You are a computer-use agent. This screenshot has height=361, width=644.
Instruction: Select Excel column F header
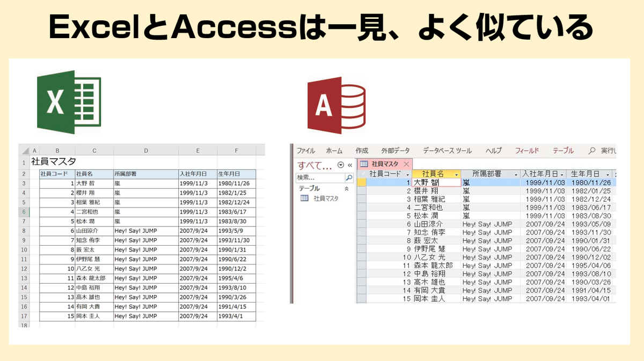coord(236,151)
